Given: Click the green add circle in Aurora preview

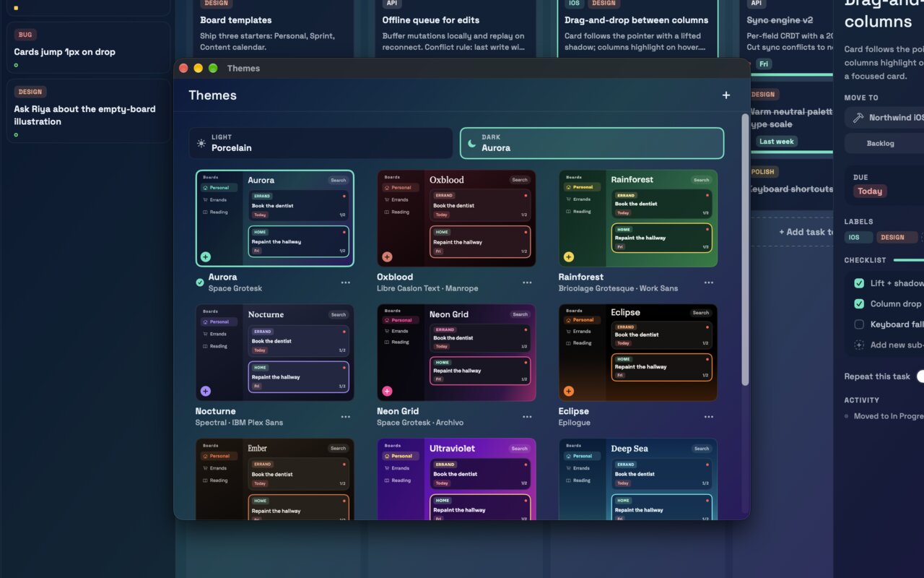Looking at the screenshot, I should (x=206, y=256).
